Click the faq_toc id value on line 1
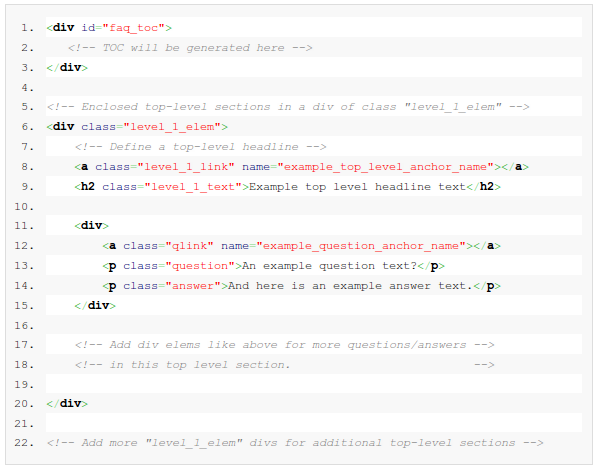The height and width of the screenshot is (469, 596). pyautogui.click(x=133, y=28)
